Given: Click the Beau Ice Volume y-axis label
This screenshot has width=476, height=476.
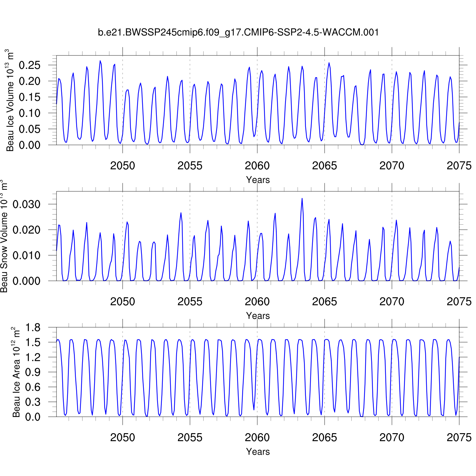Looking at the screenshot, I should coord(10,100).
